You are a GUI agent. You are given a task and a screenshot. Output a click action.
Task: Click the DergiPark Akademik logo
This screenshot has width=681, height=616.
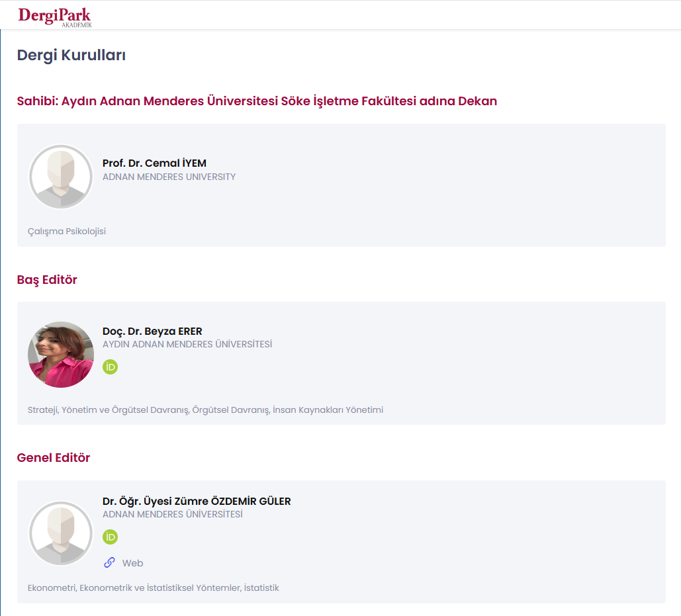pyautogui.click(x=55, y=17)
